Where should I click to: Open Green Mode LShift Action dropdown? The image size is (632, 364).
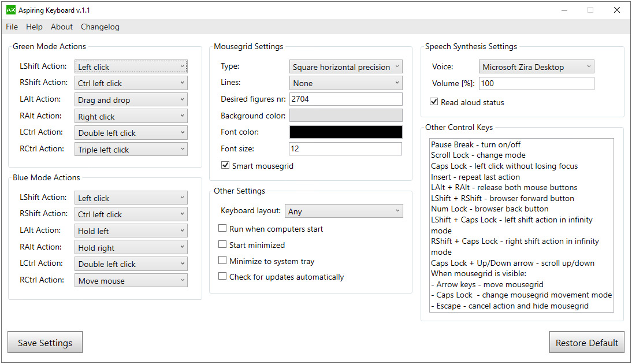click(131, 66)
